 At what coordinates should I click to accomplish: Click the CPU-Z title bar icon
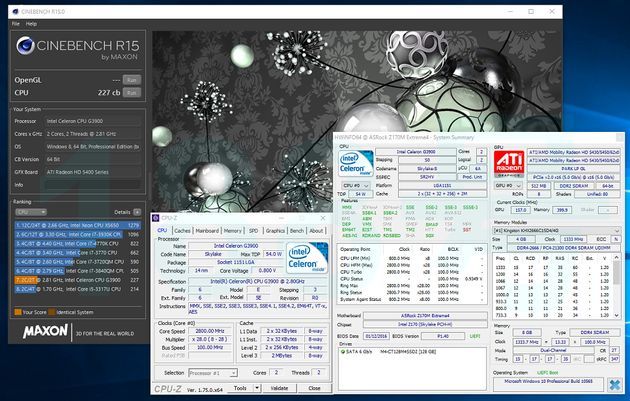(156, 218)
